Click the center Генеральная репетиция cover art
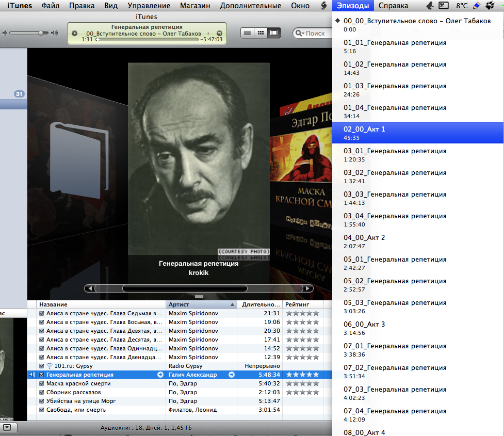This screenshot has height=436, width=504. (199, 159)
